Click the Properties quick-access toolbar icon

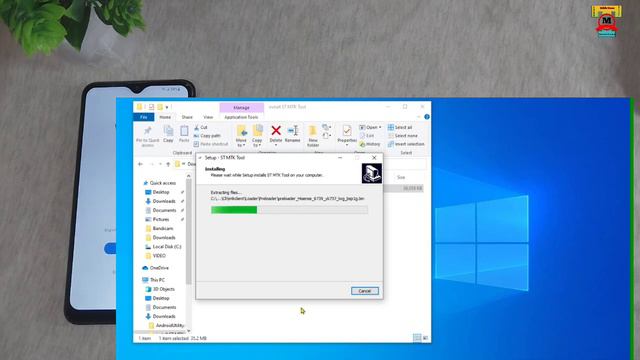151,107
